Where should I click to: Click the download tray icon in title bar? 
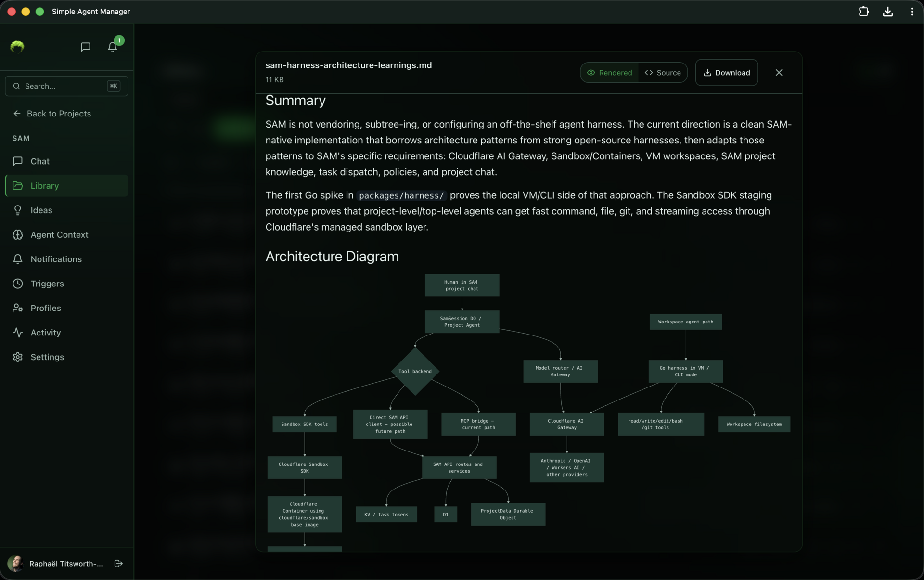(887, 12)
